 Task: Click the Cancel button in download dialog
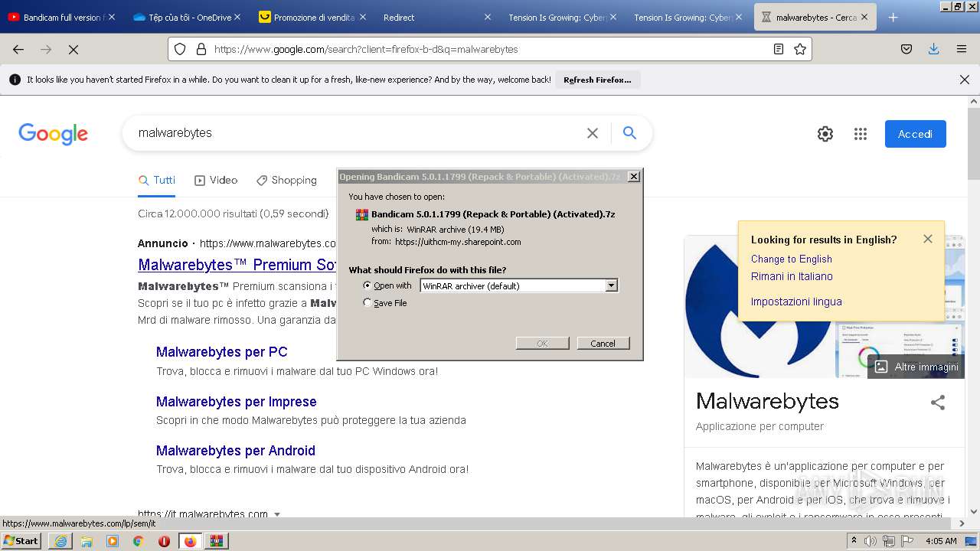(x=603, y=343)
